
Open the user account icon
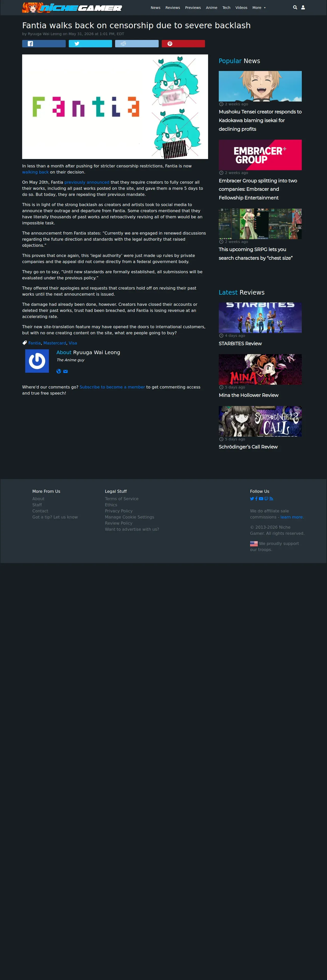click(303, 8)
